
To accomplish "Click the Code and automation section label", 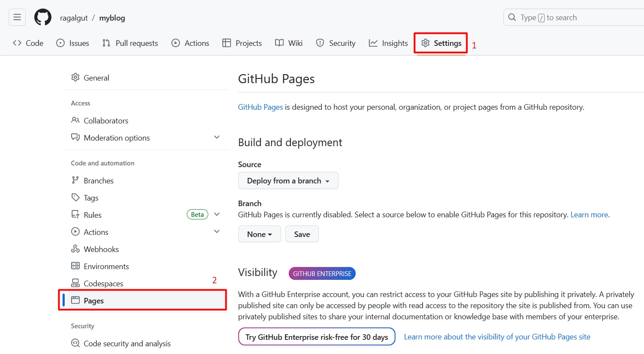I will click(103, 163).
